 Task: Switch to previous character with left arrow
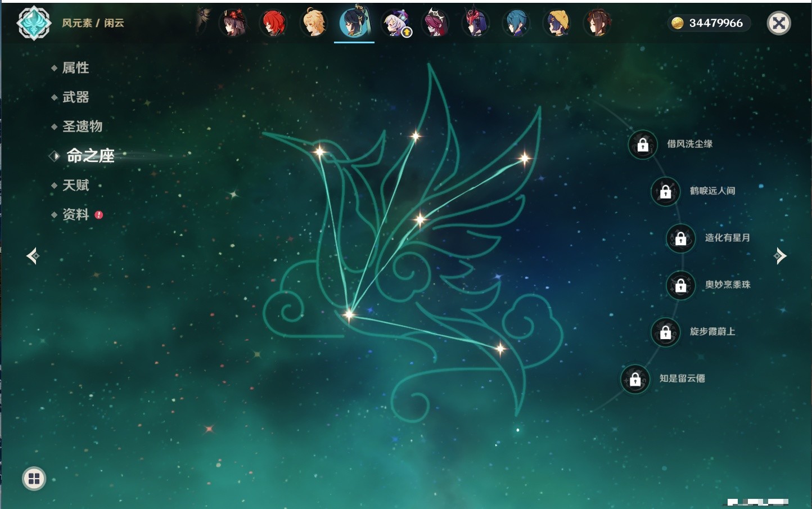[33, 256]
